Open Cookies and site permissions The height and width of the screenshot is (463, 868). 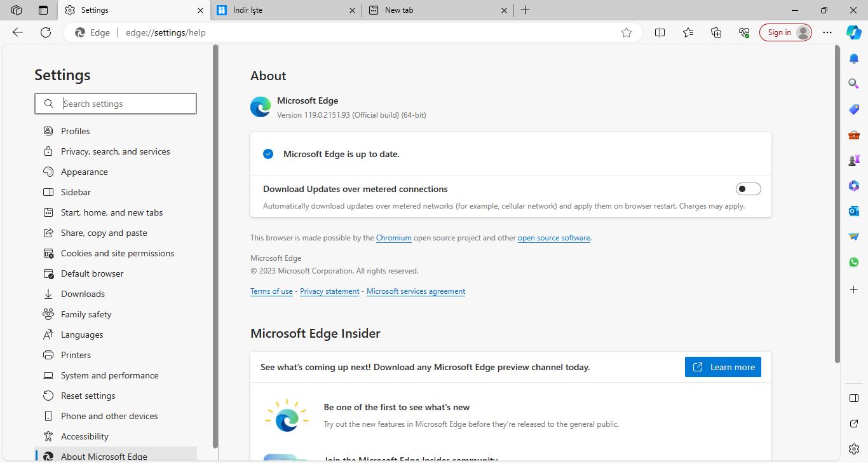[x=116, y=253]
